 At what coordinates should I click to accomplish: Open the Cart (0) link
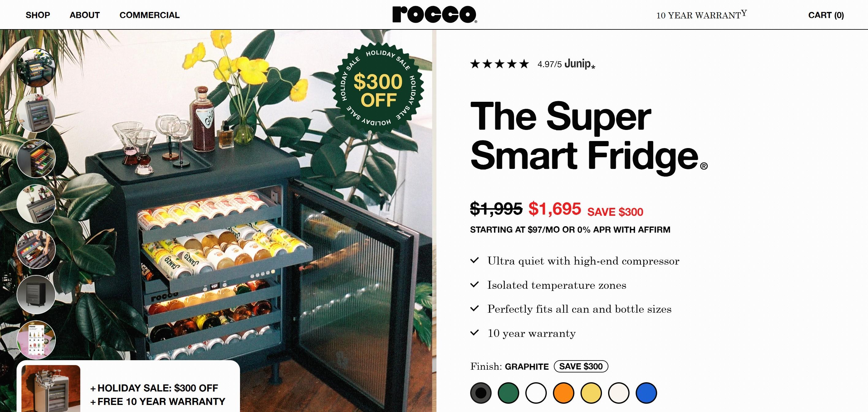pyautogui.click(x=826, y=15)
